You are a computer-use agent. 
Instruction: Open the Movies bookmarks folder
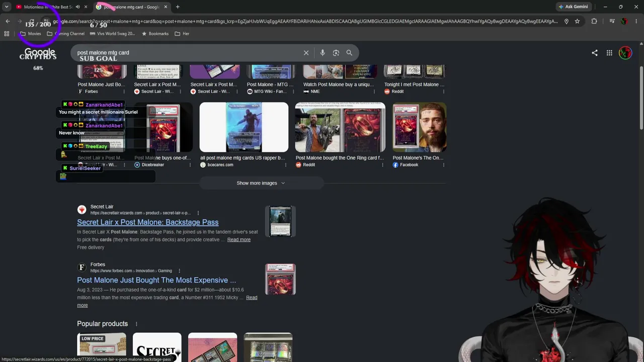click(31, 34)
